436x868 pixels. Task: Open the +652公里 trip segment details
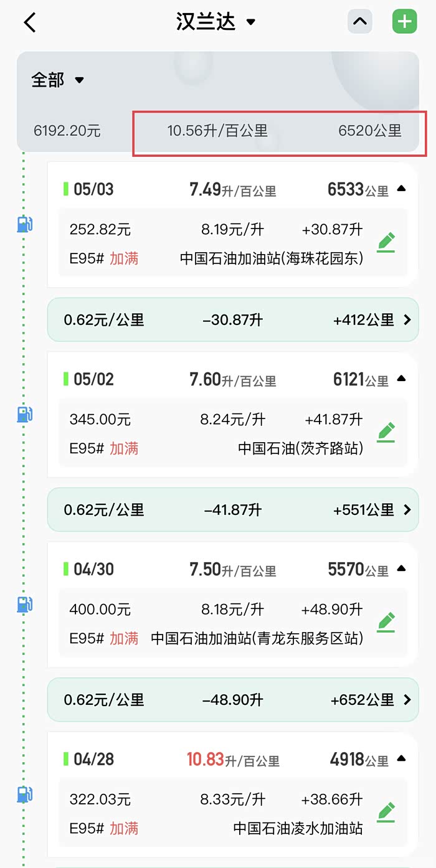point(407,700)
